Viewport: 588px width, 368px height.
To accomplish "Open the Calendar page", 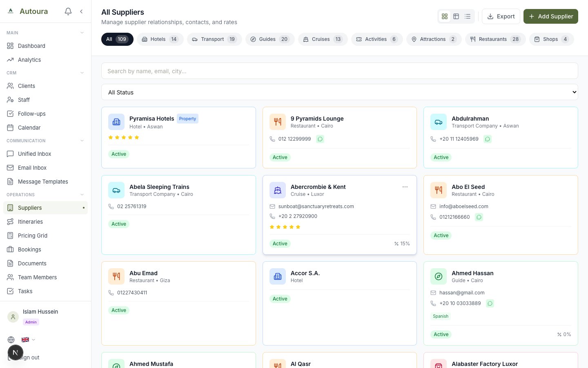I will [45, 128].
